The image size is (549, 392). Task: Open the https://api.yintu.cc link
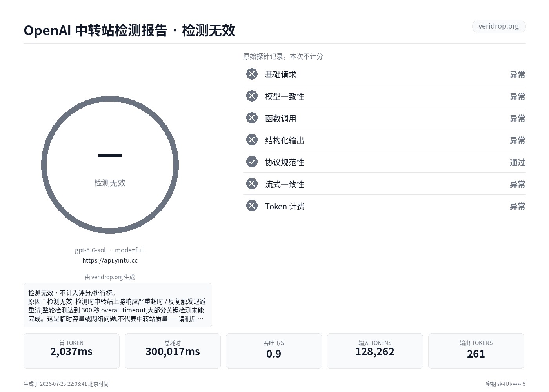tap(110, 260)
